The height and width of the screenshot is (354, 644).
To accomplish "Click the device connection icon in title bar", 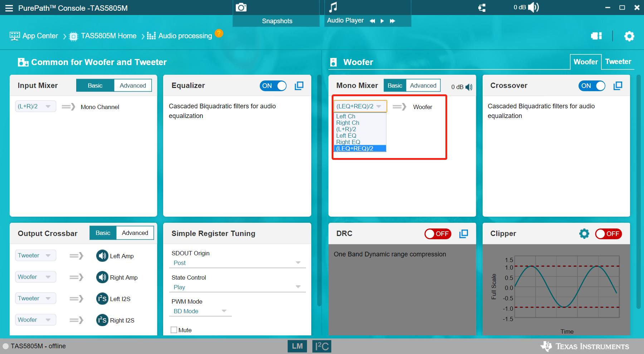I will (482, 8).
